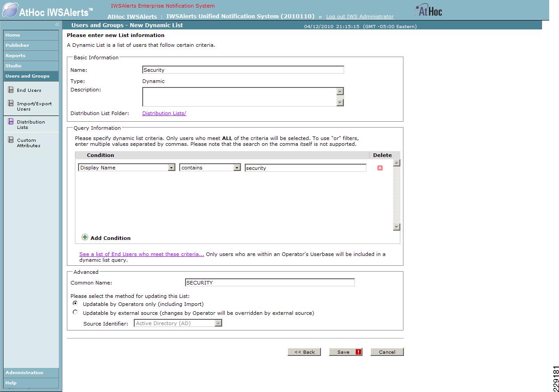Click the Common Name input field
Screen dimensions: 559x392
[270, 282]
